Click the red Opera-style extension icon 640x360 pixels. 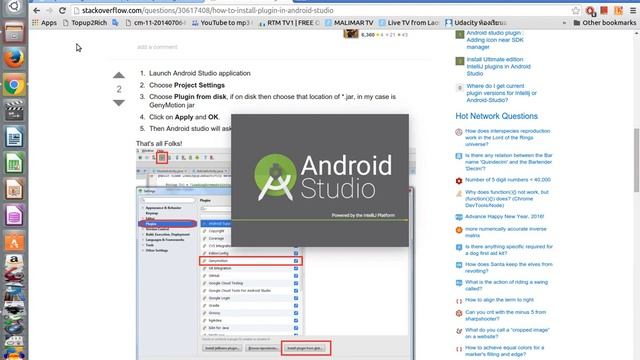click(x=590, y=11)
